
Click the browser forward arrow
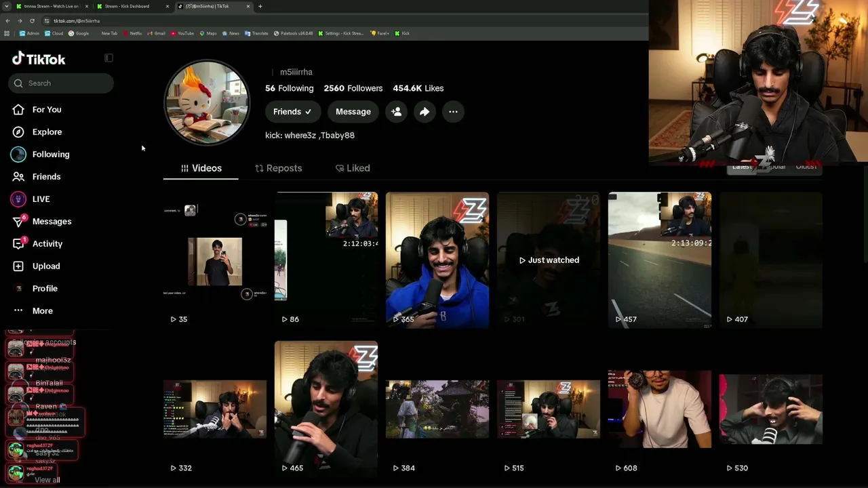20,21
